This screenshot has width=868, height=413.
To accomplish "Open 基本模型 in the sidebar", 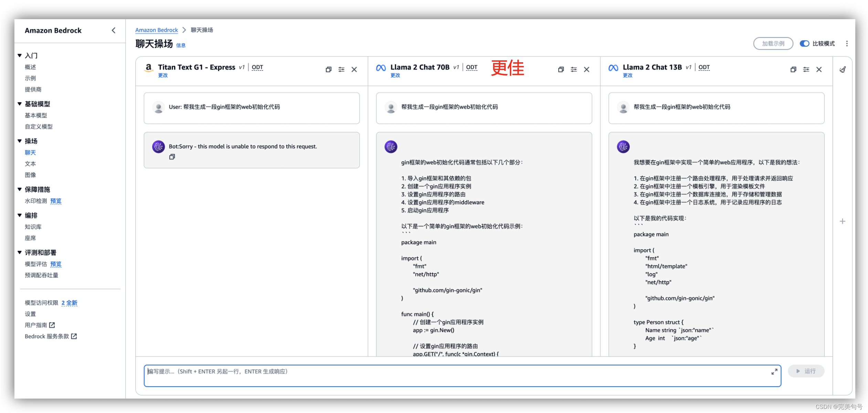I will tap(36, 115).
